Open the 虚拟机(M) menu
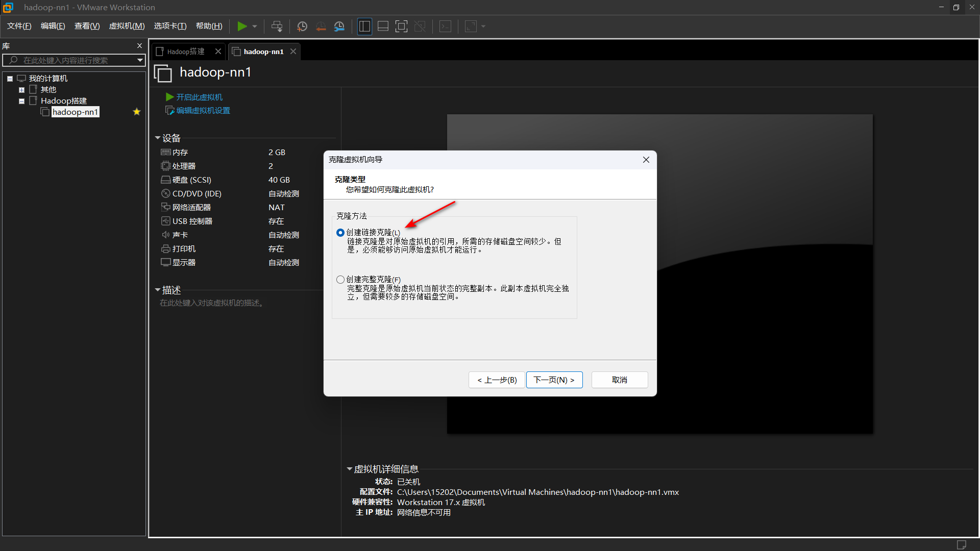Screen dimensions: 980x551 [127, 26]
